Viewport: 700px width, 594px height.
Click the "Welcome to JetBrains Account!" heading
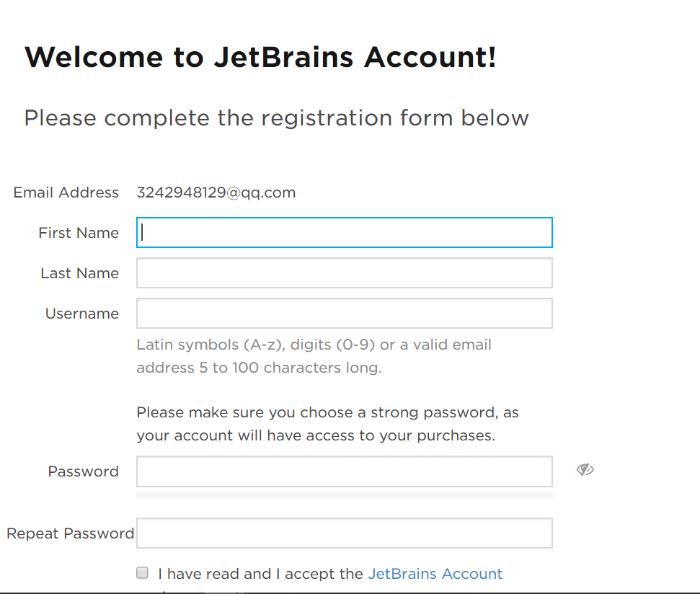260,57
